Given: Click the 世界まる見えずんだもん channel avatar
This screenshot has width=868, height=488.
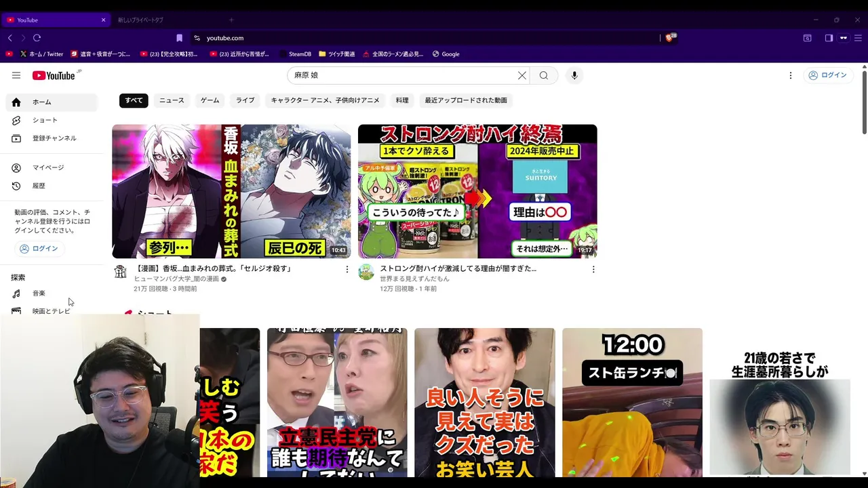Looking at the screenshot, I should tap(366, 272).
